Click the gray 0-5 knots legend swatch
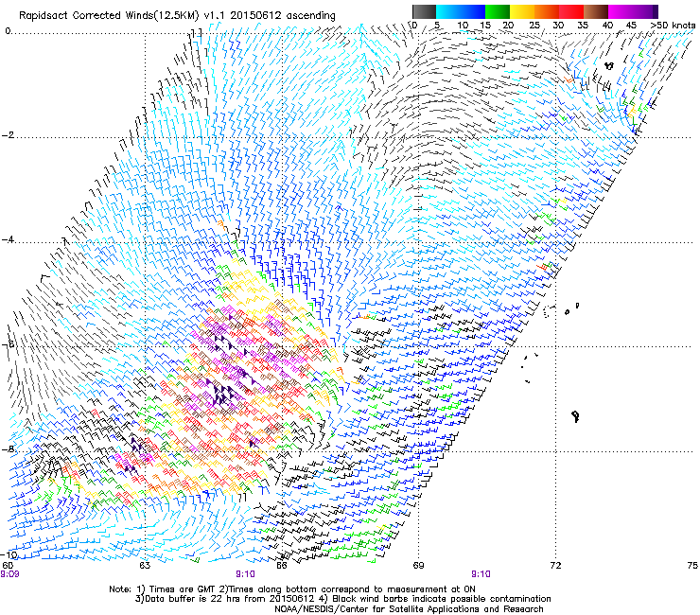The height and width of the screenshot is (615, 700). 424,11
